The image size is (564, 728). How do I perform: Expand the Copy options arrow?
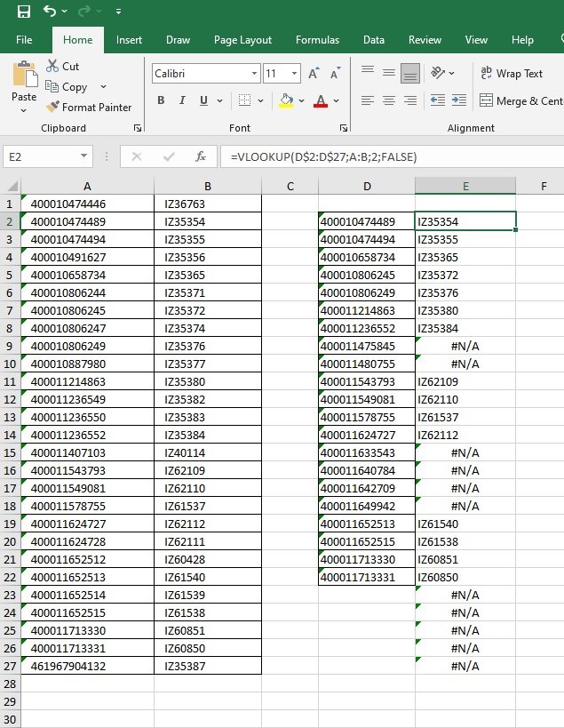coord(103,87)
